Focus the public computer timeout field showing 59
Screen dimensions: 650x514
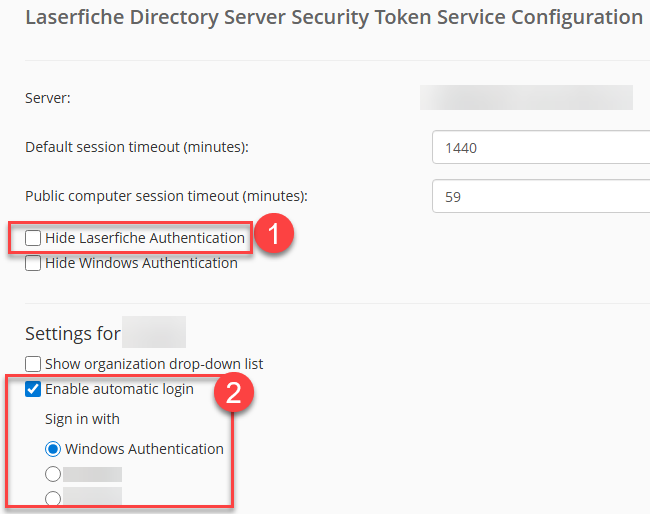point(540,197)
